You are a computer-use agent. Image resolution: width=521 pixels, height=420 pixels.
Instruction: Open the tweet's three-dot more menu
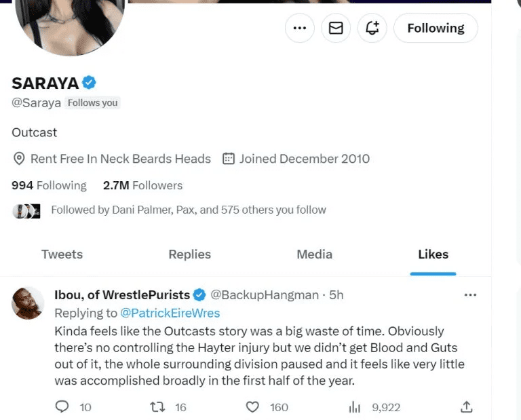coord(469,295)
